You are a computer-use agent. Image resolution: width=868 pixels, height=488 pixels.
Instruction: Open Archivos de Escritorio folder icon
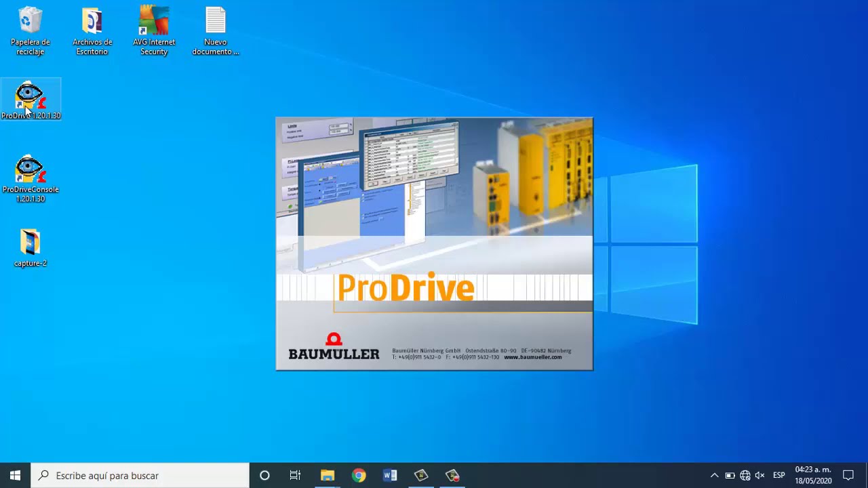[92, 31]
